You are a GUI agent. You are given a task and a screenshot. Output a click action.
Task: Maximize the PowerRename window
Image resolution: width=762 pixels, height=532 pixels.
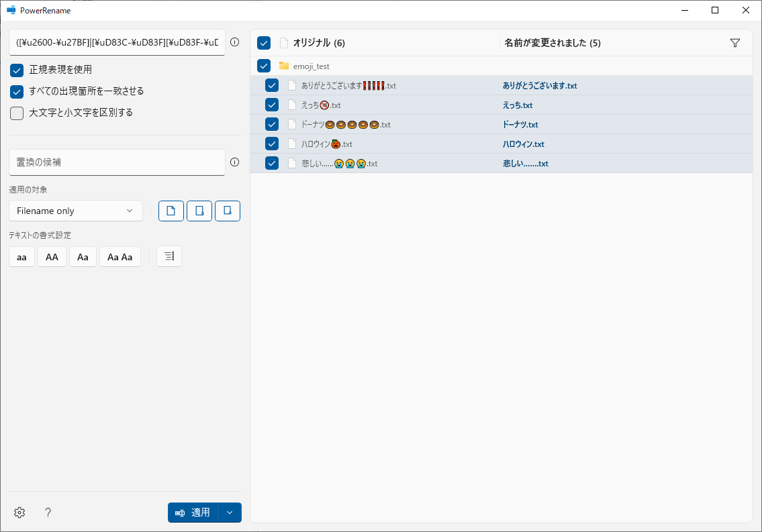pos(715,10)
